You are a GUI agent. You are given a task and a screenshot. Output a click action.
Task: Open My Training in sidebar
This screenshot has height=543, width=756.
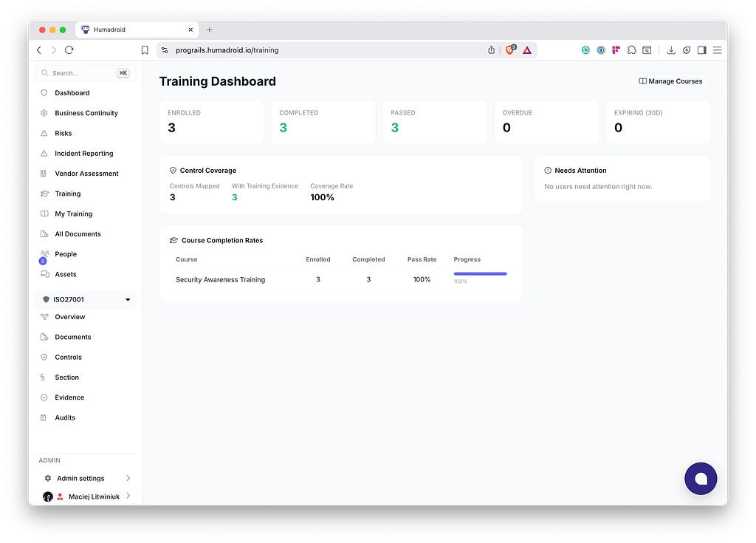pos(73,214)
